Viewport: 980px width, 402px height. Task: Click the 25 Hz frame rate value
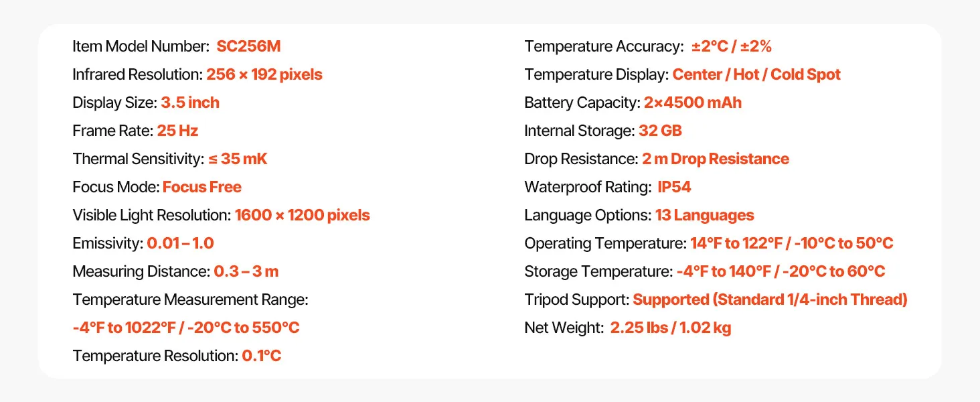click(x=177, y=131)
